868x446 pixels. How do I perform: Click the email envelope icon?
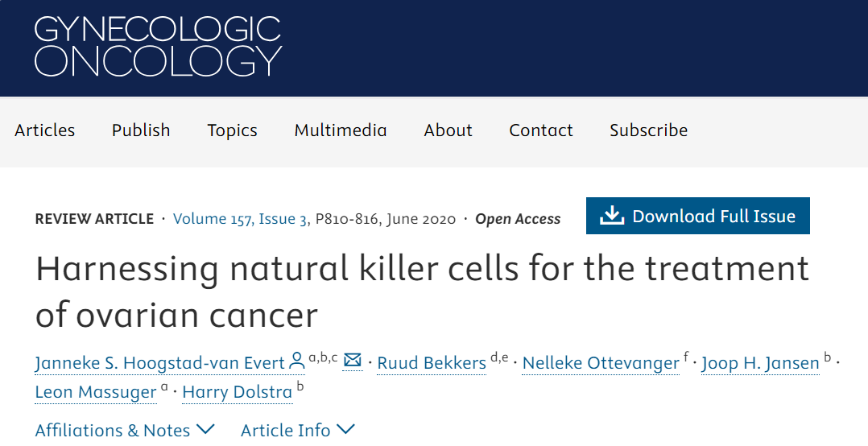click(x=353, y=361)
